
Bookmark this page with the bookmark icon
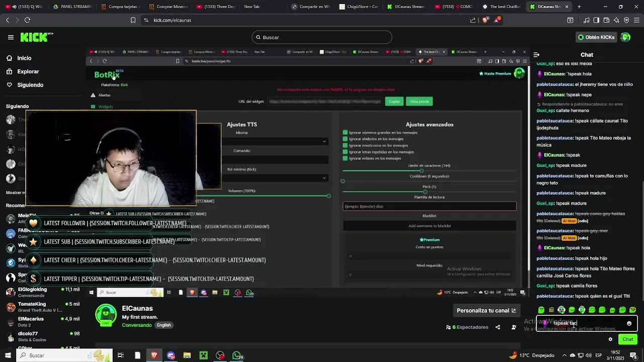tap(133, 20)
